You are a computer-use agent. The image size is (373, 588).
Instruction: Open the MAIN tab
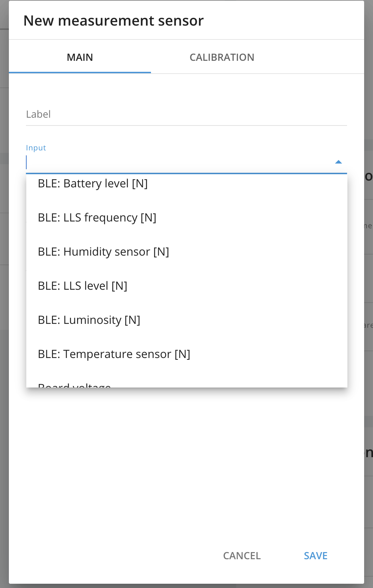pos(80,57)
